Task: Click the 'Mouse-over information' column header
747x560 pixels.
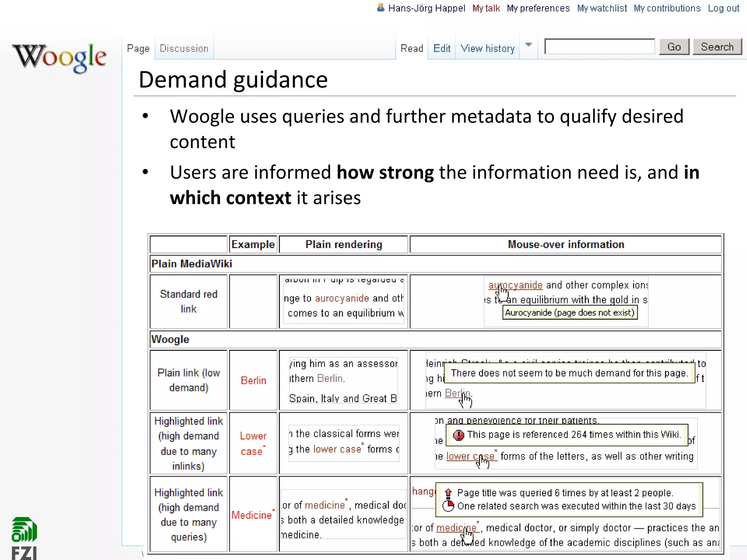Action: pyautogui.click(x=566, y=244)
